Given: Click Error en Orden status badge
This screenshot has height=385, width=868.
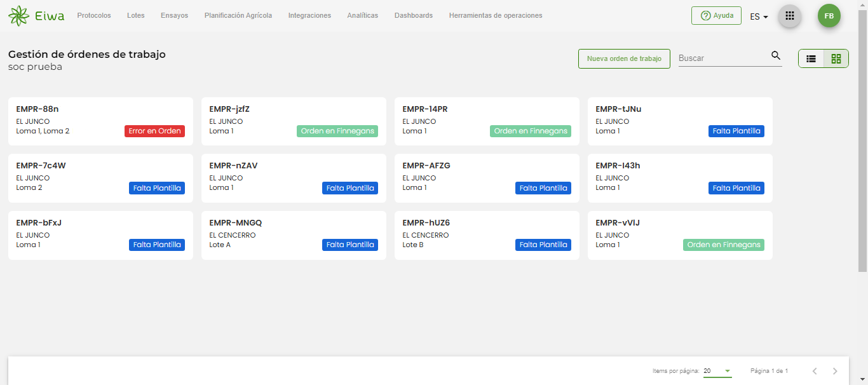Looking at the screenshot, I should click(x=154, y=131).
